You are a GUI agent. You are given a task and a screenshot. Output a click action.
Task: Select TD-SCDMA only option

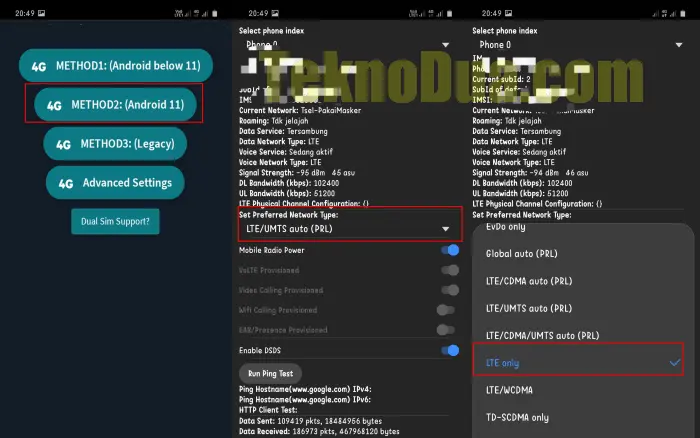[517, 417]
